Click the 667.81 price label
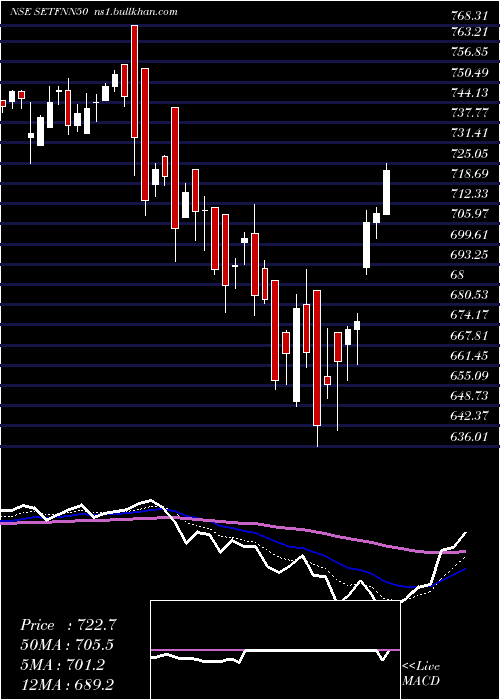The height and width of the screenshot is (700, 500). [x=467, y=335]
